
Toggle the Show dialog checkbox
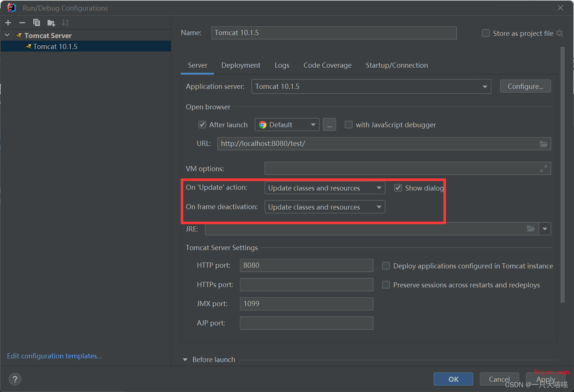pyautogui.click(x=398, y=188)
